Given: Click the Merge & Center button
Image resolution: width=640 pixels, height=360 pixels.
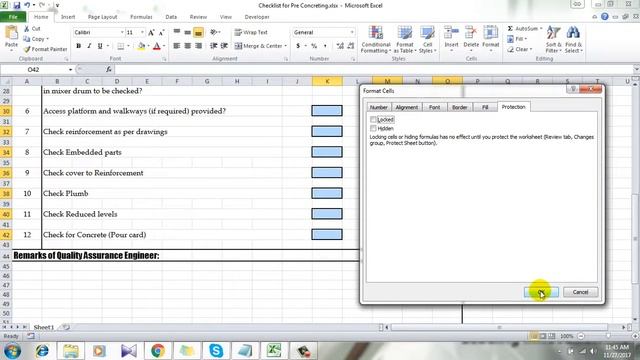Looking at the screenshot, I should pos(258,46).
